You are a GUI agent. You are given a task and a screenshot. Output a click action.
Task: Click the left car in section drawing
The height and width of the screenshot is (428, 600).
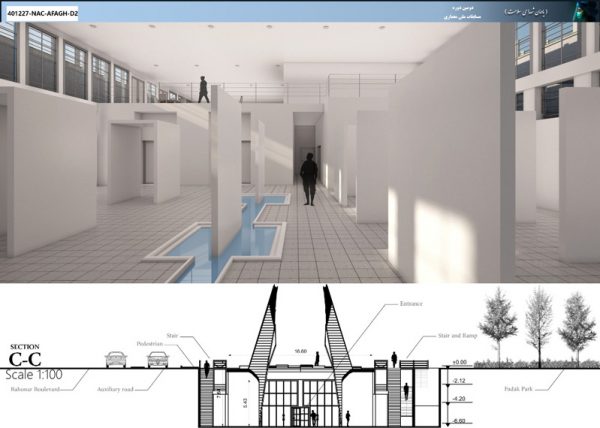[117, 359]
